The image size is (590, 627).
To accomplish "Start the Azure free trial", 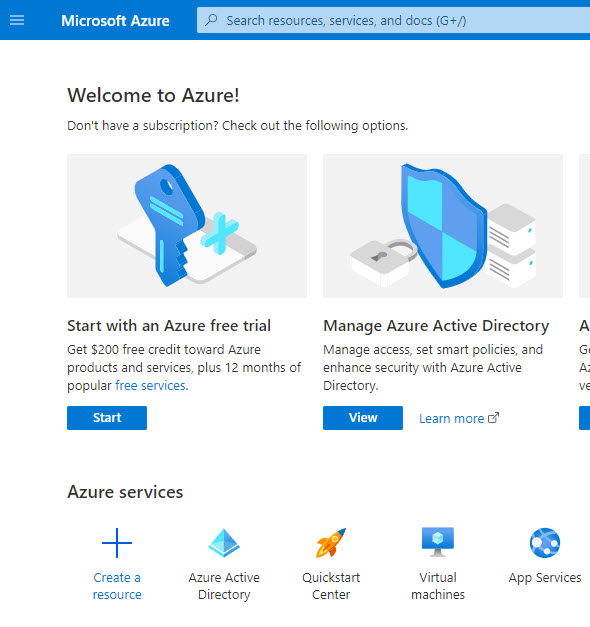I will [107, 418].
